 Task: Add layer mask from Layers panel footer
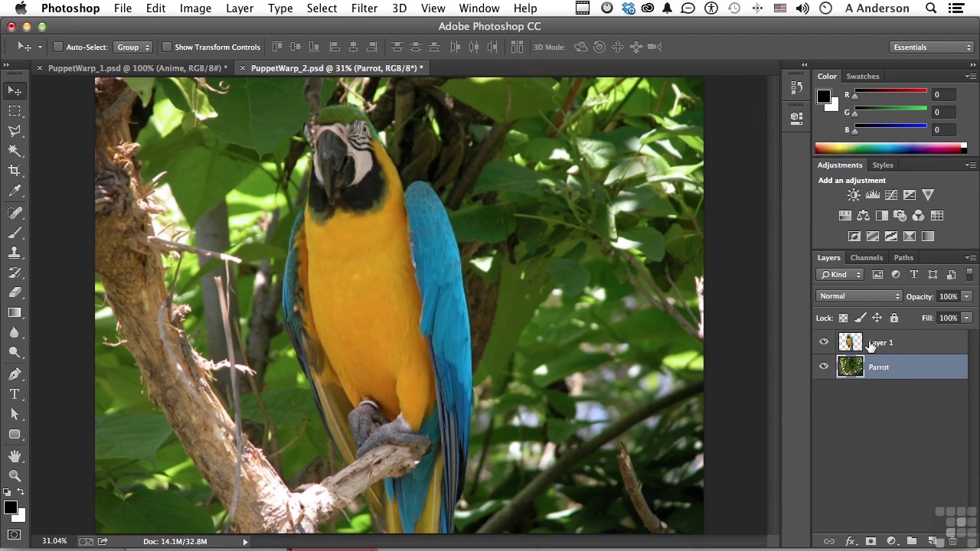click(871, 541)
